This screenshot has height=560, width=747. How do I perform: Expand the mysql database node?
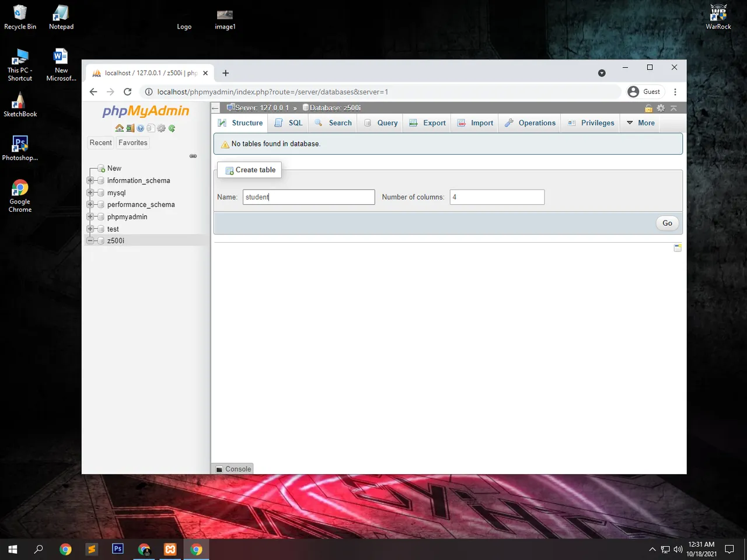pos(90,192)
